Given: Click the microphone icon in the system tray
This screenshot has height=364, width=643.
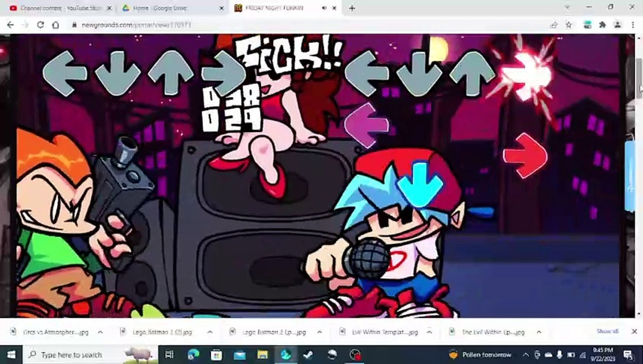Looking at the screenshot, I should pyautogui.click(x=560, y=354).
